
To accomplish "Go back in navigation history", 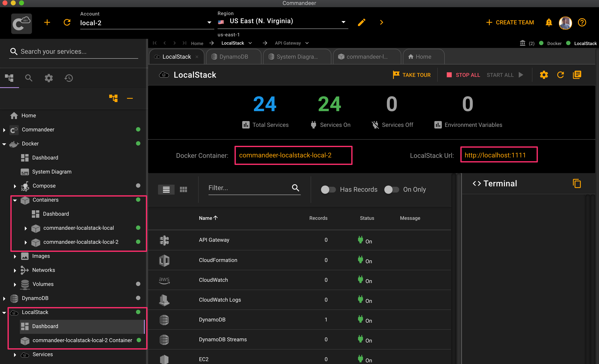I will pyautogui.click(x=165, y=43).
